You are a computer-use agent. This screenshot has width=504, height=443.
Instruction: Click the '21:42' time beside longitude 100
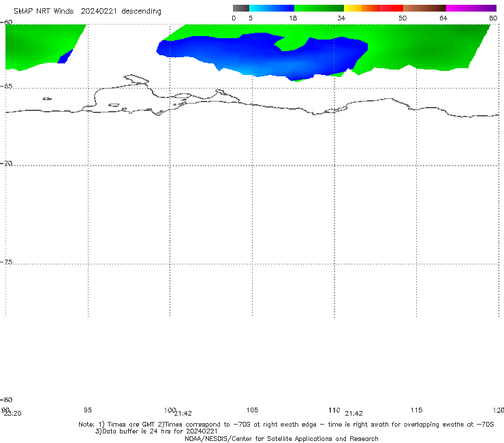pyautogui.click(x=183, y=414)
